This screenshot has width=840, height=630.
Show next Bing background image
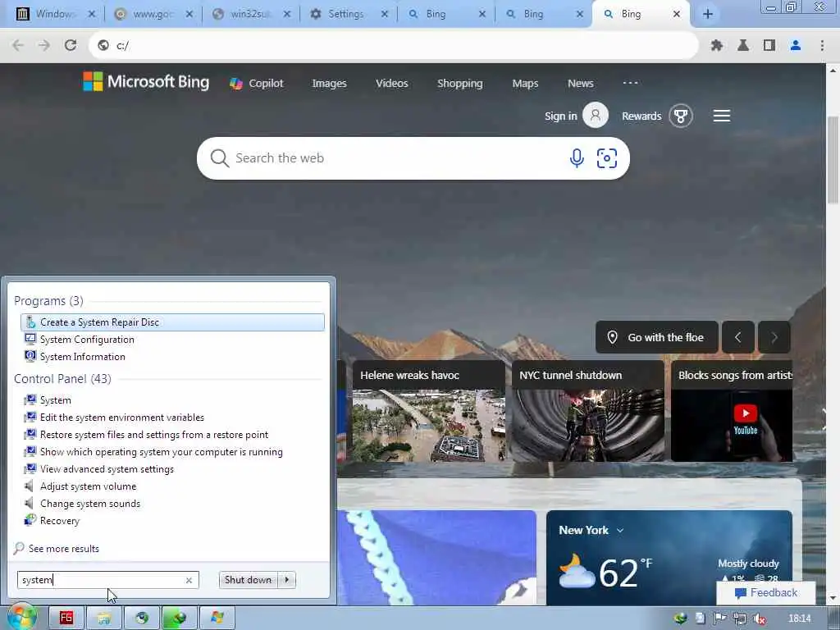[774, 337]
